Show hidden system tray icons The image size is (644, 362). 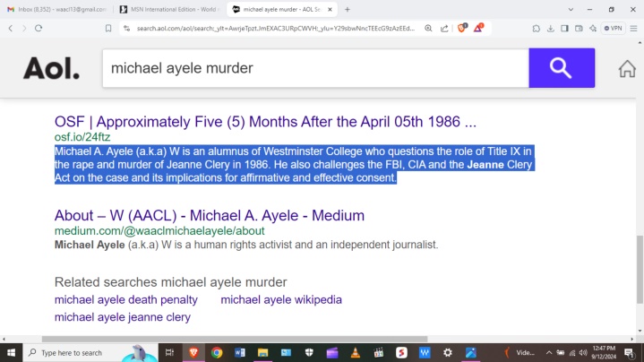tap(549, 352)
